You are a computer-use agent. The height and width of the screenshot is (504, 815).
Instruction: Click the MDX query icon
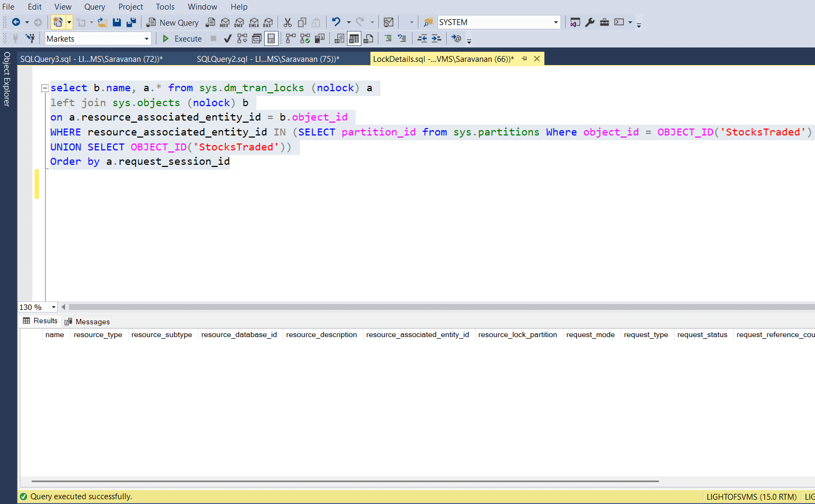tap(225, 22)
